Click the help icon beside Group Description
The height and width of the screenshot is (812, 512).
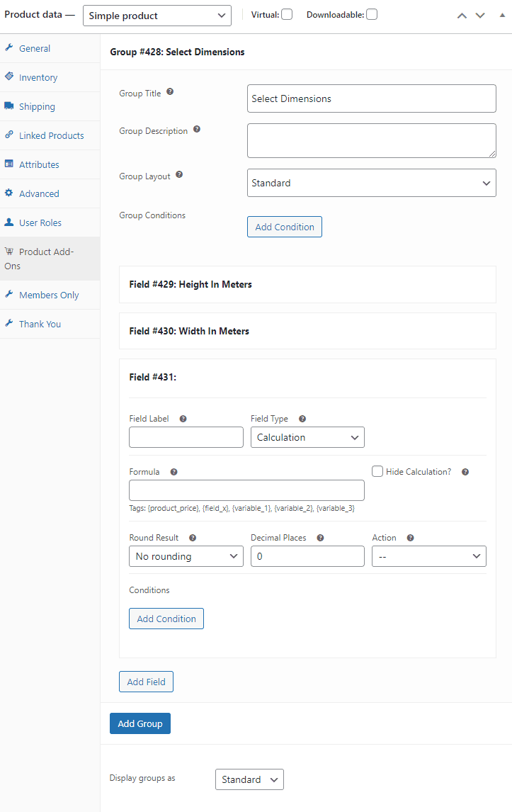tap(197, 130)
